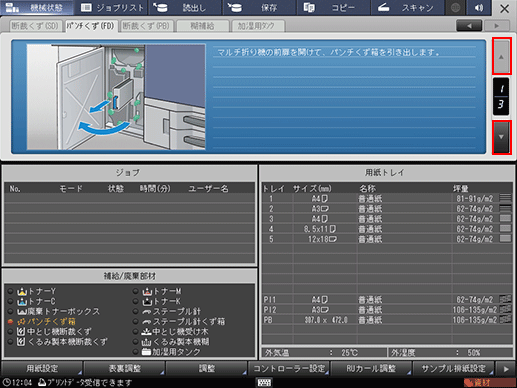This screenshot has height=388, width=517.
Task: Open the on-screen keyboard icon
Action: tap(264, 382)
